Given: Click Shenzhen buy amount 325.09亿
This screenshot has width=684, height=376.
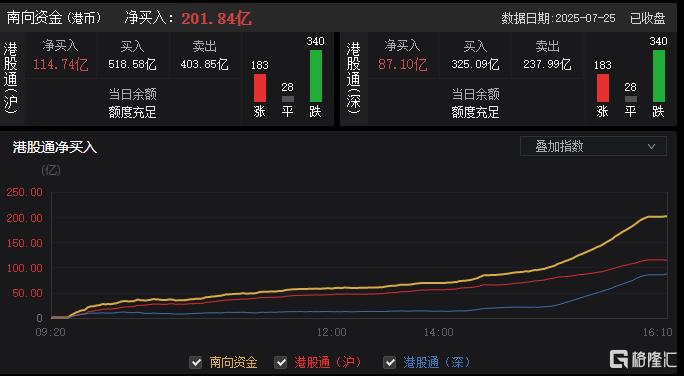Looking at the screenshot, I should click(x=475, y=65).
